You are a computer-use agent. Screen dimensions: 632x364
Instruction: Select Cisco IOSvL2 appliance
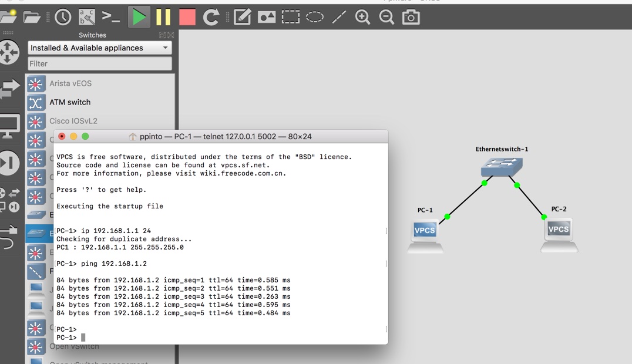pyautogui.click(x=73, y=121)
